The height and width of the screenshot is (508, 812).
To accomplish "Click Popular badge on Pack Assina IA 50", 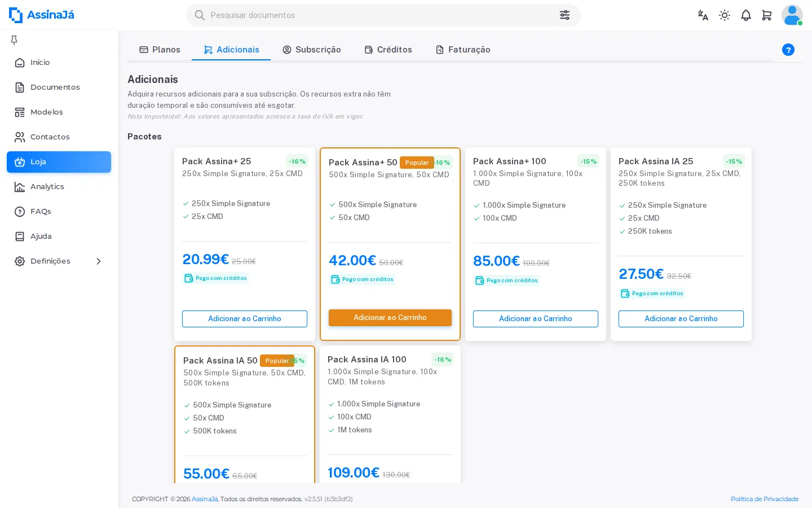I will click(277, 361).
